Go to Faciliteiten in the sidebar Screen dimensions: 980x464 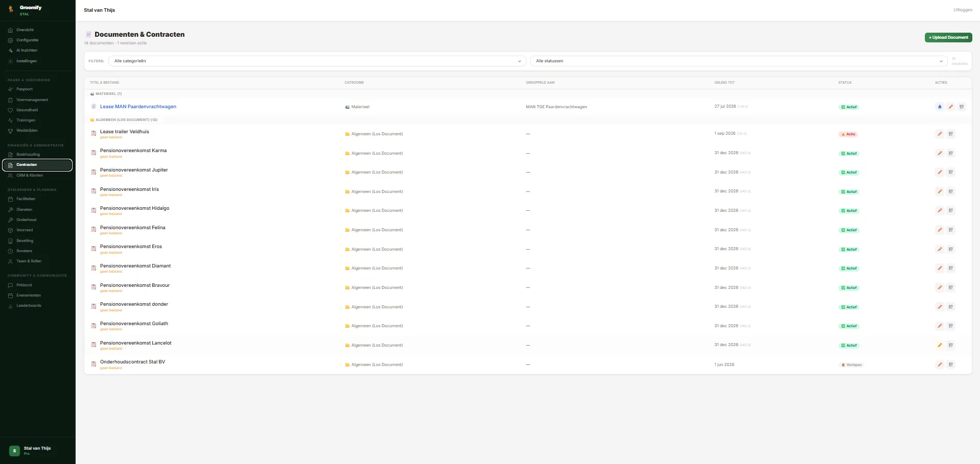(x=37, y=199)
